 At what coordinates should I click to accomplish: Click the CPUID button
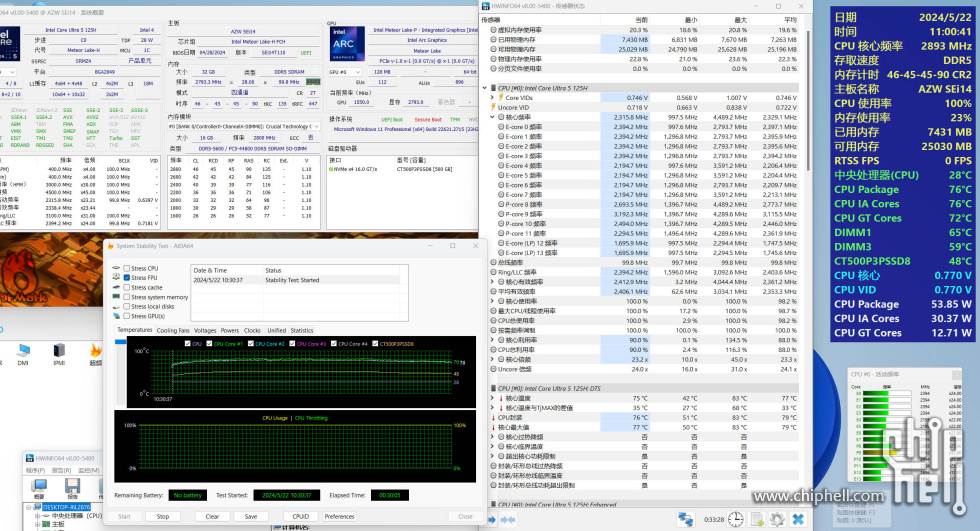[x=301, y=517]
